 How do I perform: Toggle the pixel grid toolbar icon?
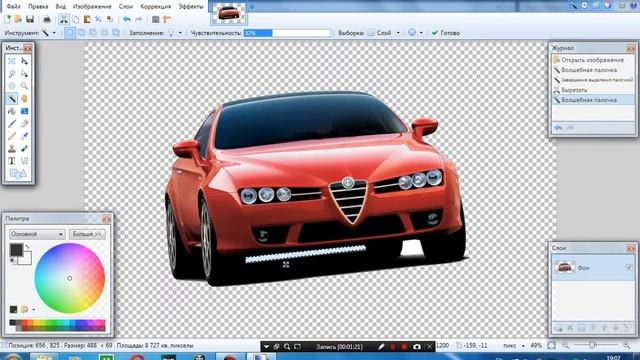[x=156, y=19]
